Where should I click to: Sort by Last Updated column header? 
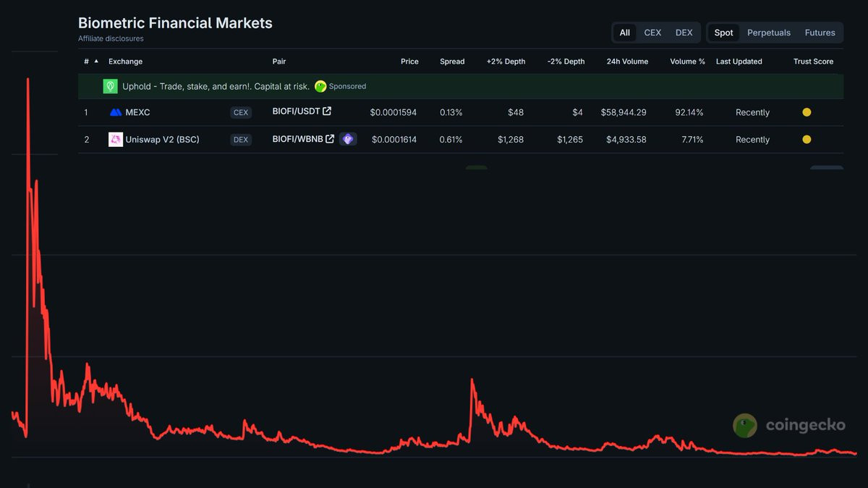[739, 62]
